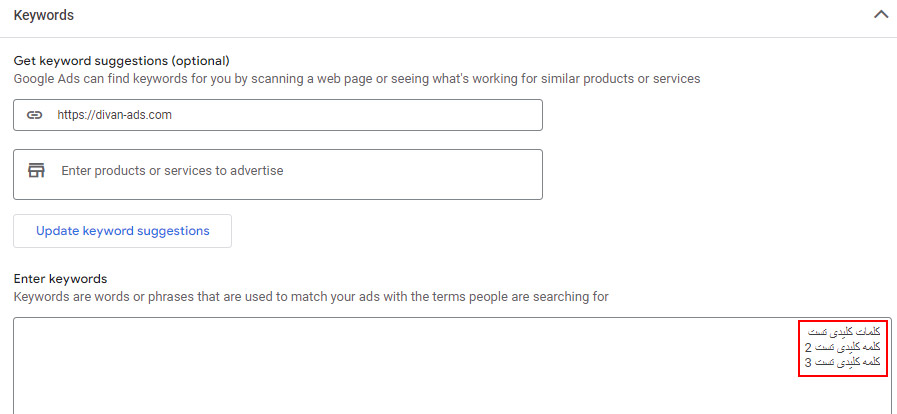Click the link chain icon in URL field
897x414 pixels.
35,115
